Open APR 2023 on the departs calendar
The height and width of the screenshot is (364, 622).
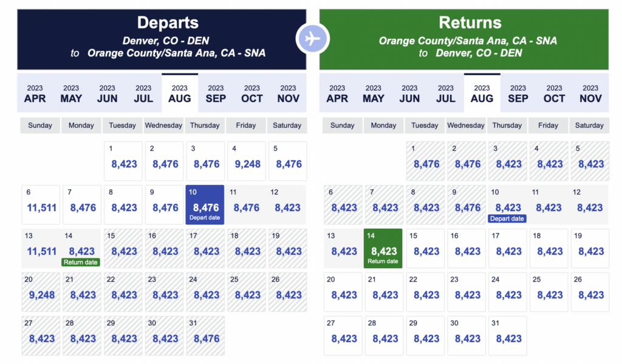(35, 92)
